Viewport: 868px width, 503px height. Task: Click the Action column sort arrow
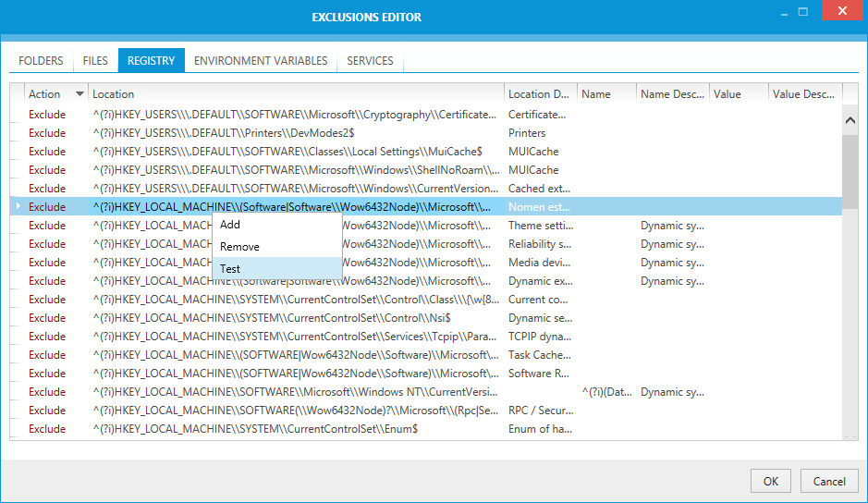pyautogui.click(x=79, y=94)
